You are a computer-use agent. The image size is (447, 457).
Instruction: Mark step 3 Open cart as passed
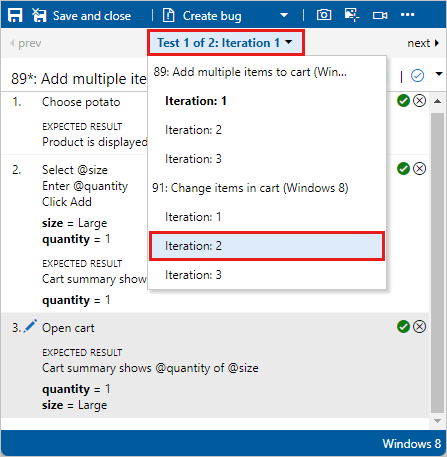click(x=403, y=327)
